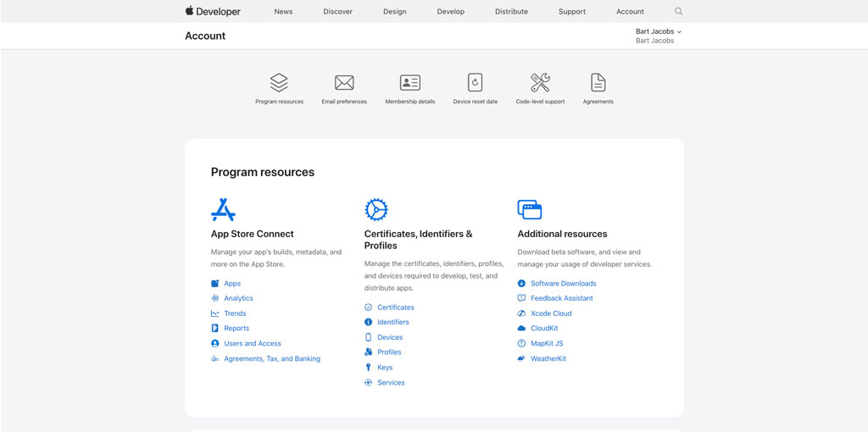Open the Distribute menu item
Viewport: 868px width, 432px height.
[x=511, y=12]
